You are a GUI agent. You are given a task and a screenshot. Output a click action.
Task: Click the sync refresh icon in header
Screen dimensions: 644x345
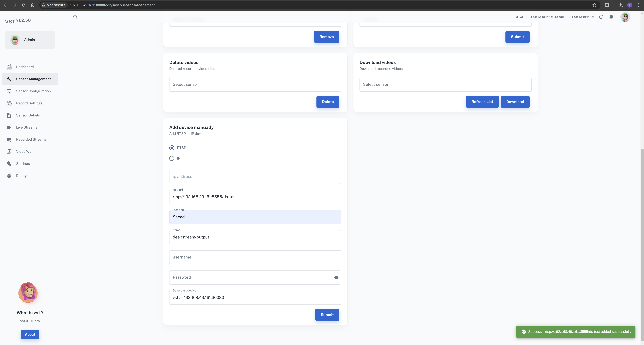601,17
